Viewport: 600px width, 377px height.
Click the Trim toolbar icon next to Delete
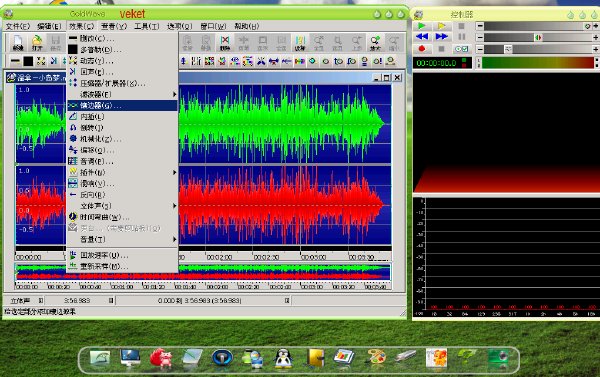click(x=243, y=42)
